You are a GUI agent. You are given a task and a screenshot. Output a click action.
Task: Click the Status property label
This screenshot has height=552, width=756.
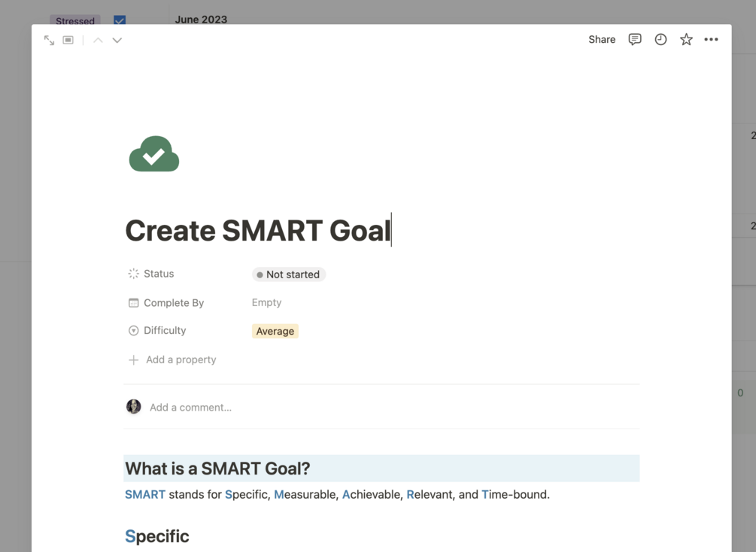[159, 274]
